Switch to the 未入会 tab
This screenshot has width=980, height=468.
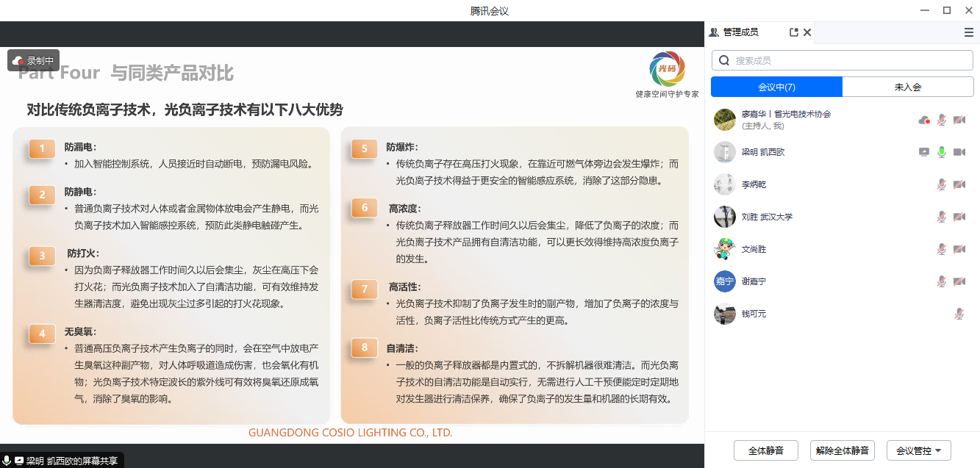(x=907, y=86)
